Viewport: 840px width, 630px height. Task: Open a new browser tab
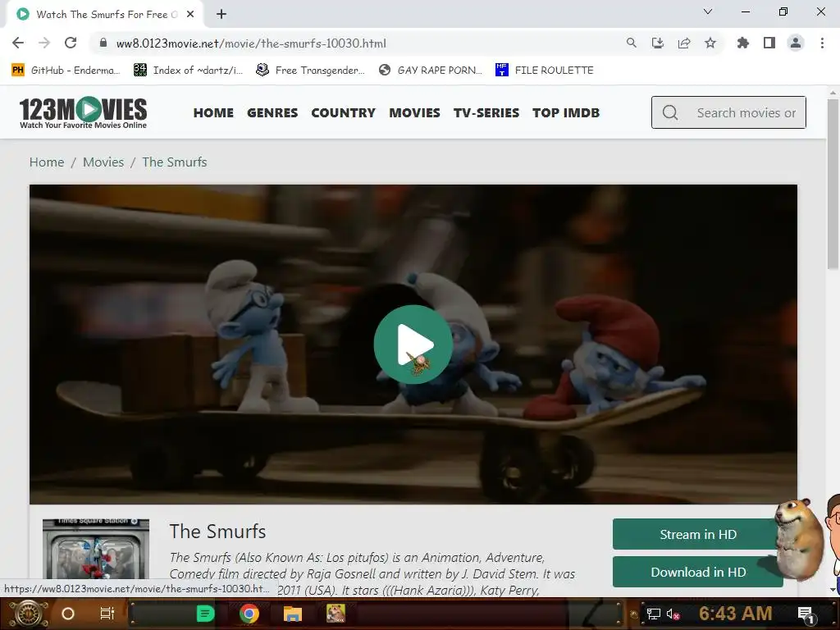[221, 15]
